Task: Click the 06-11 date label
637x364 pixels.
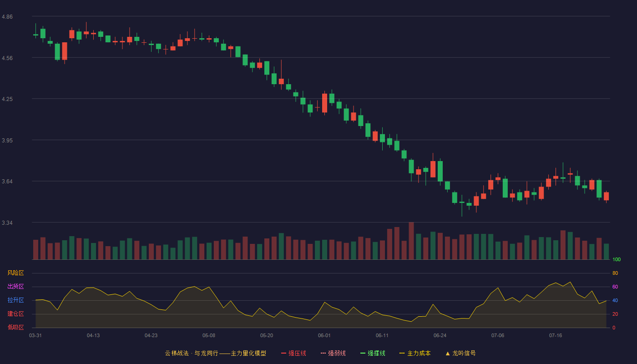Action: point(382,335)
